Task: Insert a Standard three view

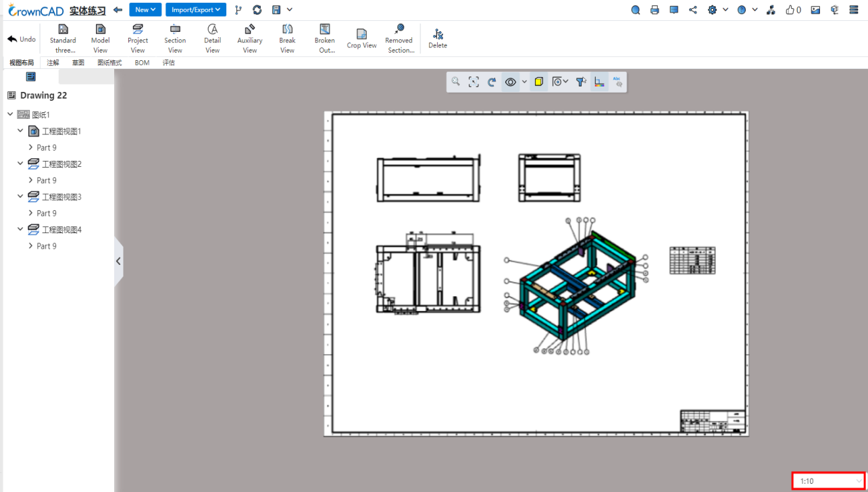Action: pos(63,39)
